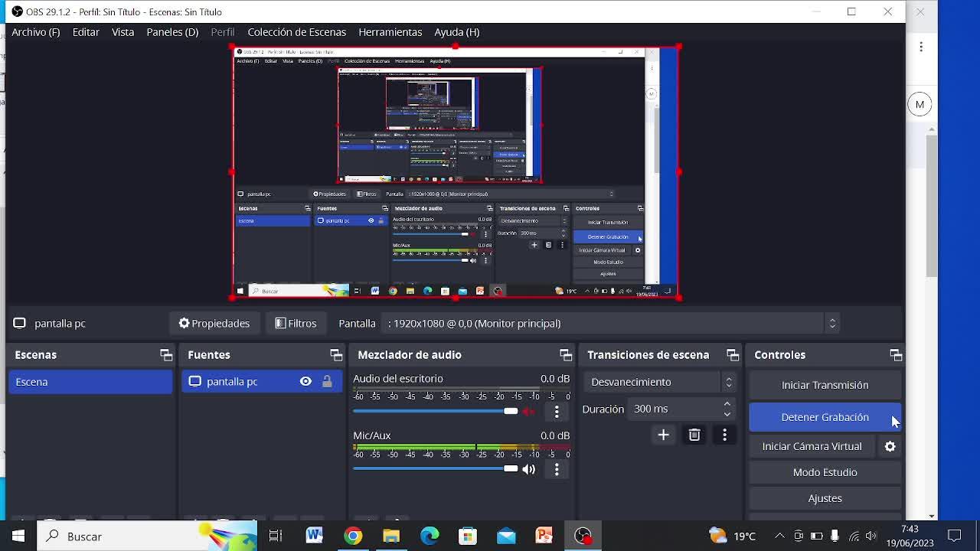Image resolution: width=980 pixels, height=551 pixels.
Task: Click the OBS Studio taskbar icon
Action: click(583, 536)
